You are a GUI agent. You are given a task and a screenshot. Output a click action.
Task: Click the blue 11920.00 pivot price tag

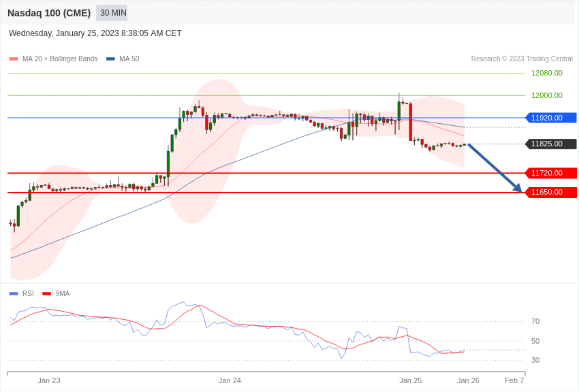pos(551,118)
